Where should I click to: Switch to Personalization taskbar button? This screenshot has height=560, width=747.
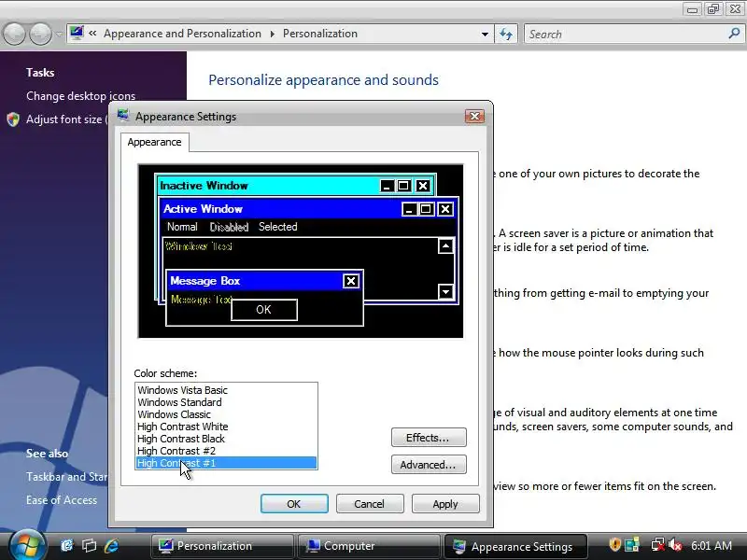point(222,546)
